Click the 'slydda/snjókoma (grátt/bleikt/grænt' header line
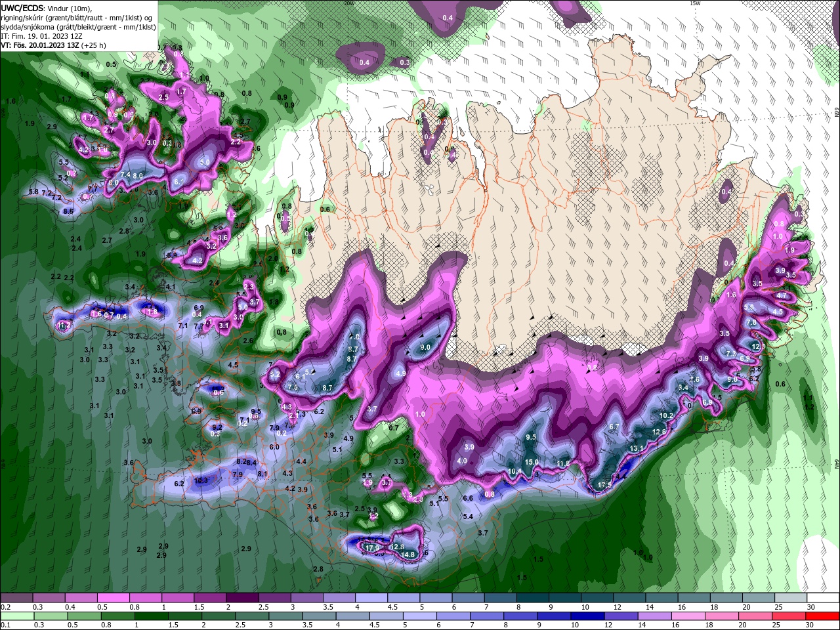The width and height of the screenshot is (840, 630). point(79,27)
